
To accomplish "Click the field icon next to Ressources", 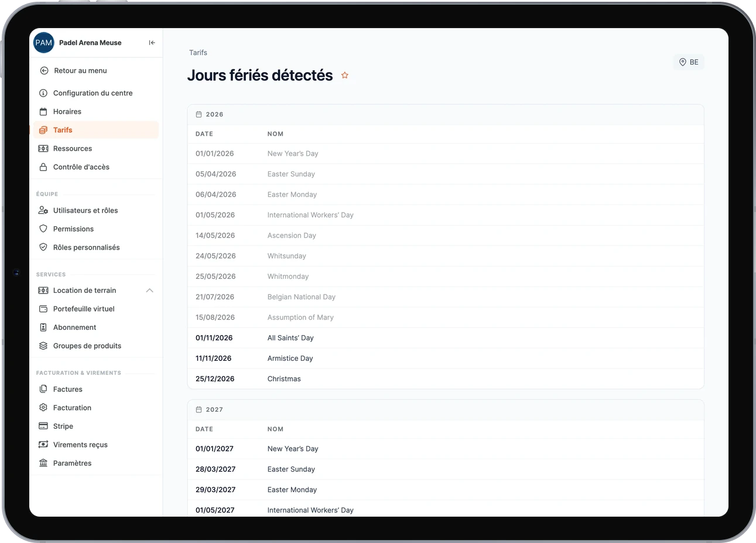I will point(43,149).
